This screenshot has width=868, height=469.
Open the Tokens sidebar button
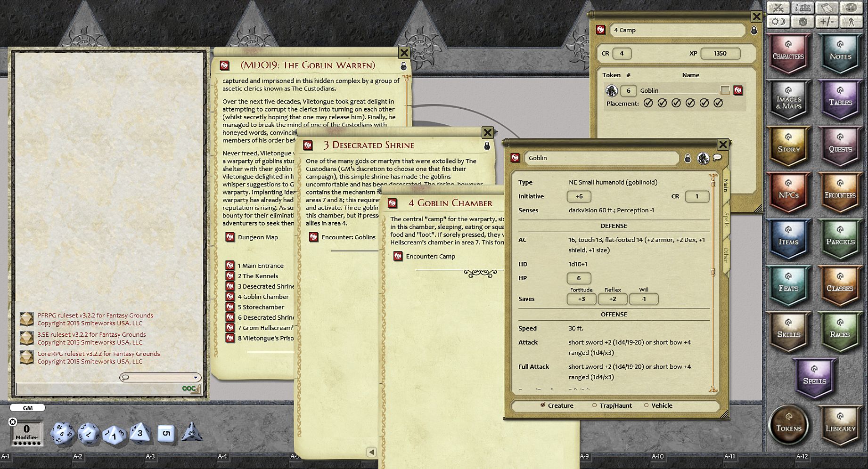click(788, 426)
